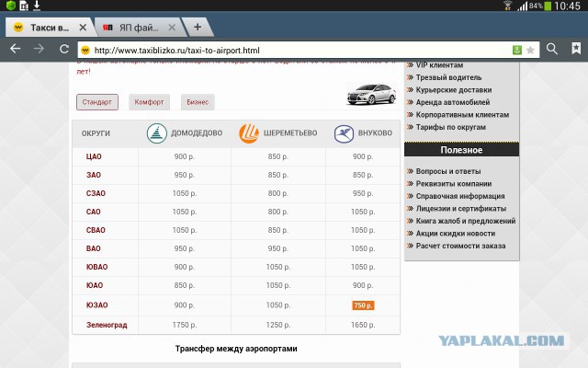This screenshot has height=368, width=588.
Task: Tap the site favicon in address bar
Action: click(x=85, y=50)
